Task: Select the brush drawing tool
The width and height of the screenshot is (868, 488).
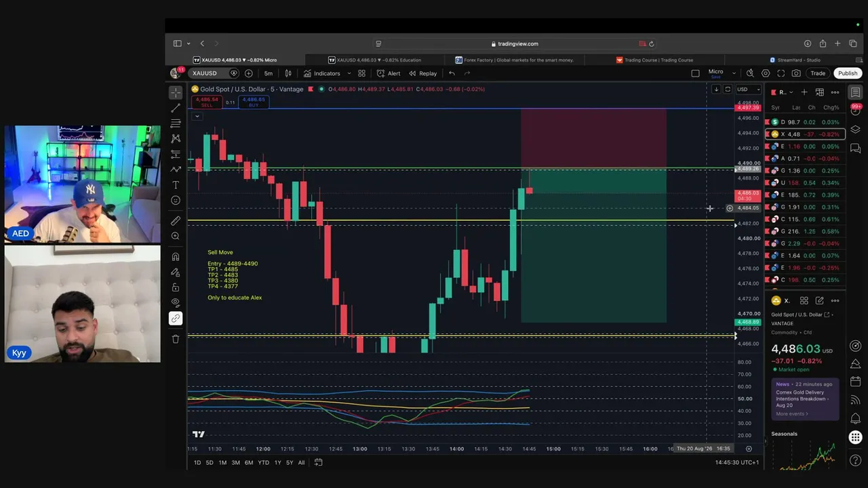Action: [176, 169]
